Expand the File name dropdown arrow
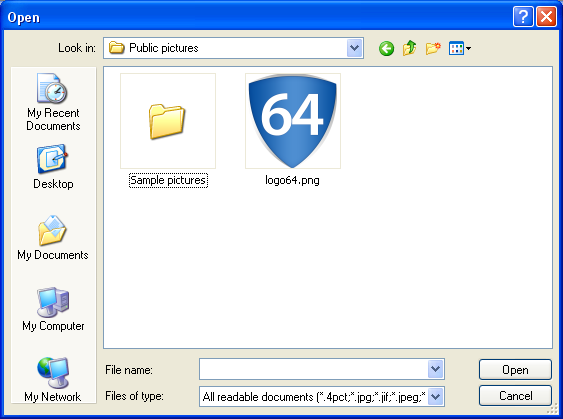The image size is (563, 419). (436, 369)
